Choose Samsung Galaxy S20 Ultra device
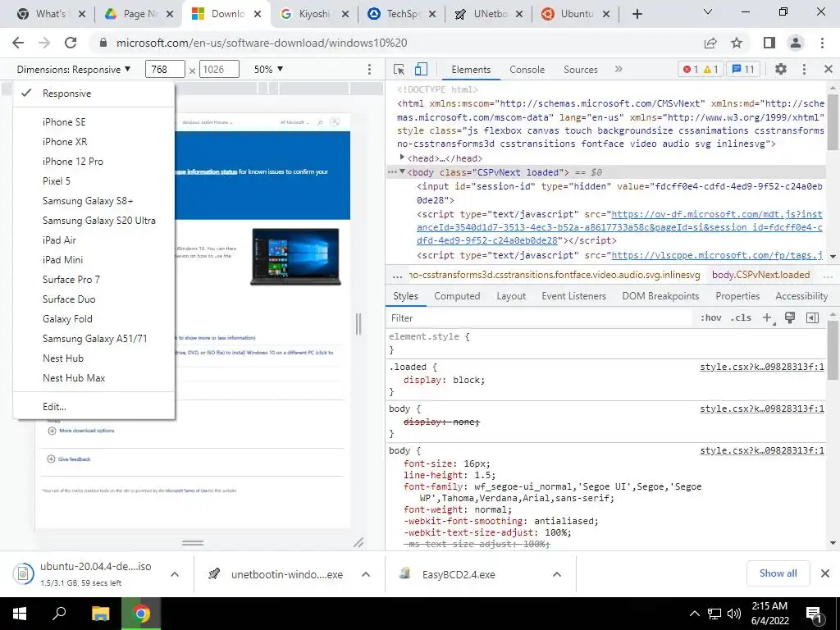Screen dimensions: 840x630 94,220
